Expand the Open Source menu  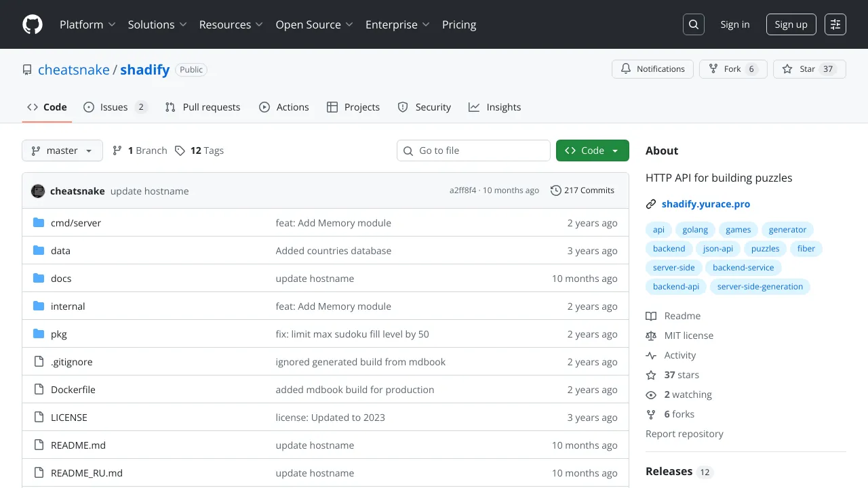tap(314, 24)
